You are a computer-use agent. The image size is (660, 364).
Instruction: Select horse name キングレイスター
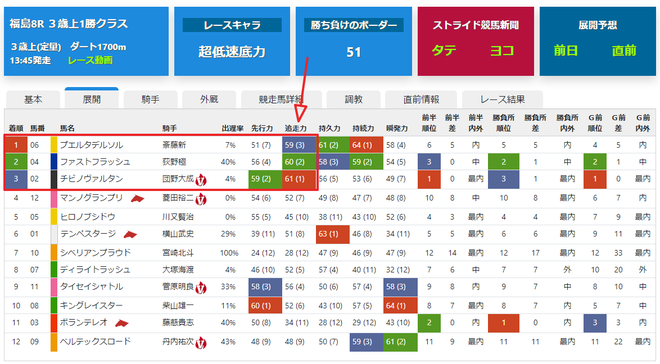(x=91, y=306)
